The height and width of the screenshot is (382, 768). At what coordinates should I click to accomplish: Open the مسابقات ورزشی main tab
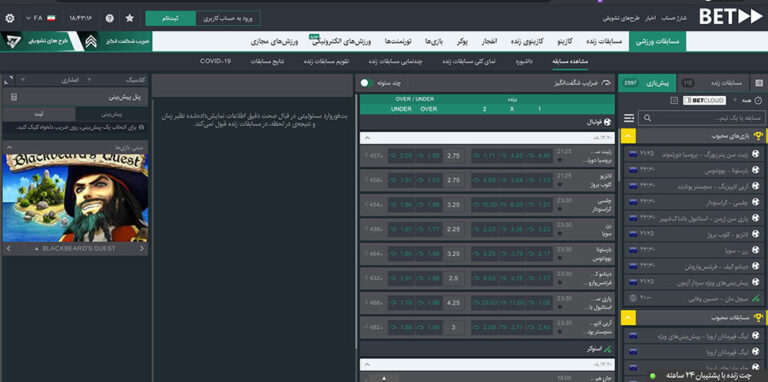pos(658,42)
